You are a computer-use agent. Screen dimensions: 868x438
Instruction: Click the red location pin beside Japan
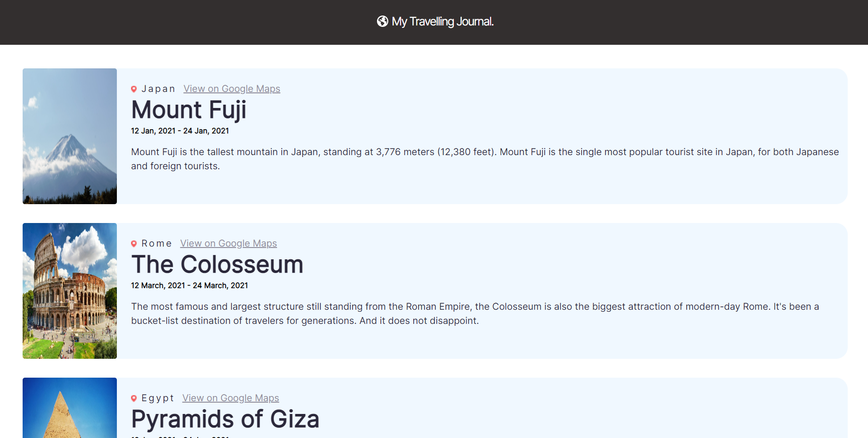coord(134,89)
